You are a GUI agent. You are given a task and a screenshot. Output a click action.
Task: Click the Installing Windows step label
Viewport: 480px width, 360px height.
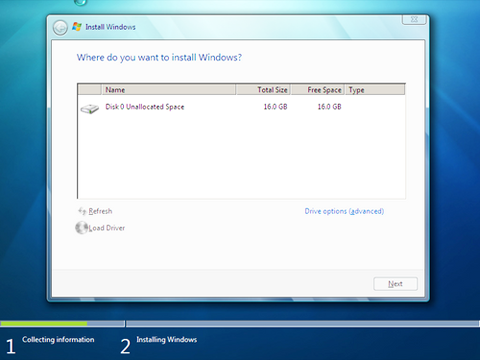click(166, 340)
